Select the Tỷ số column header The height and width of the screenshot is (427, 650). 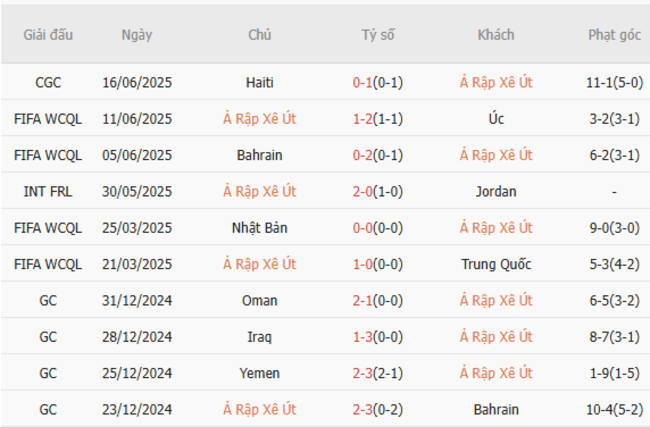378,35
